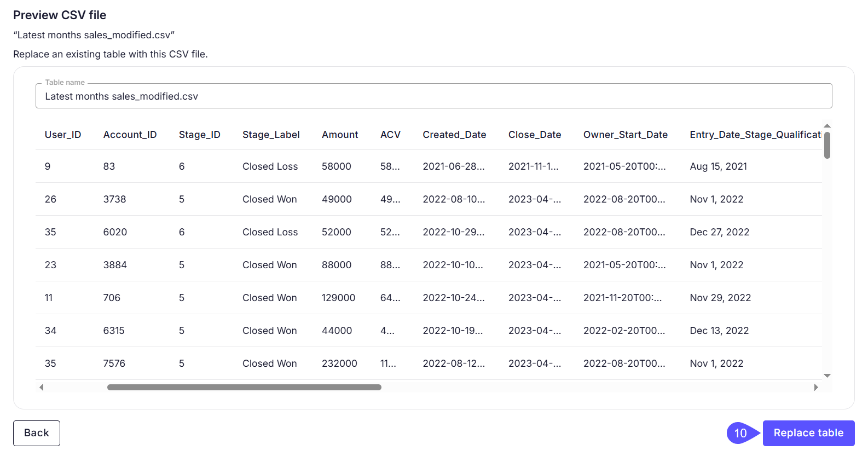Click the scroll up arrow
868x456 pixels.
pos(827,126)
